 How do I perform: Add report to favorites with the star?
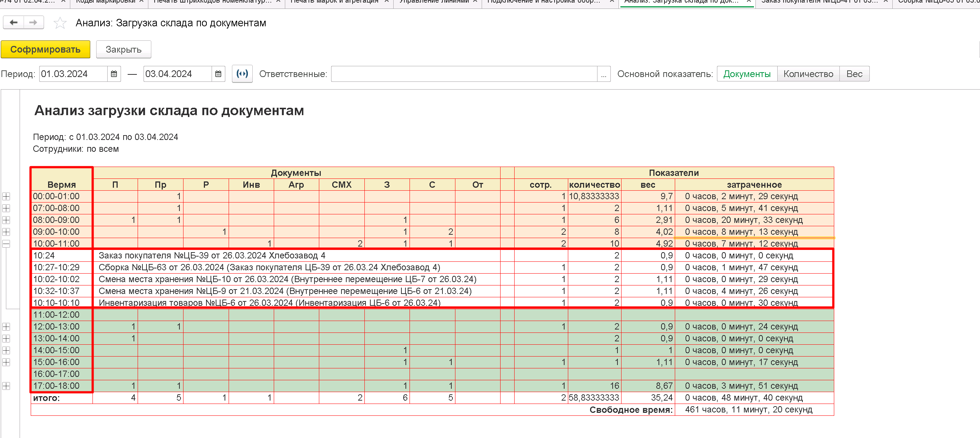(60, 23)
